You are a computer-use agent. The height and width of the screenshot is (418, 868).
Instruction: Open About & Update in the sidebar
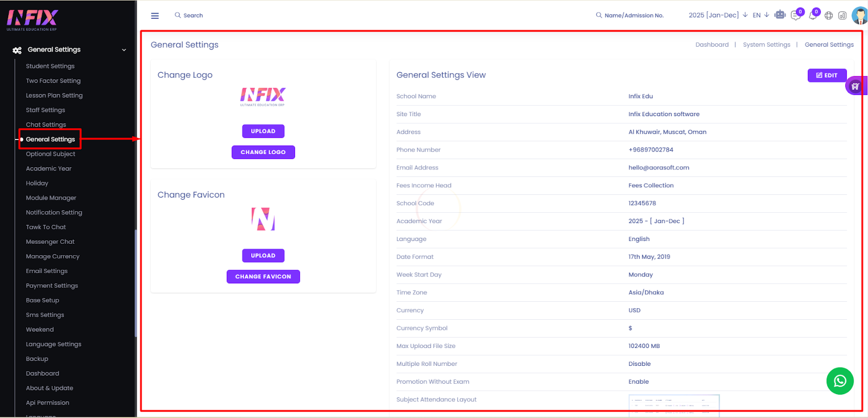49,389
